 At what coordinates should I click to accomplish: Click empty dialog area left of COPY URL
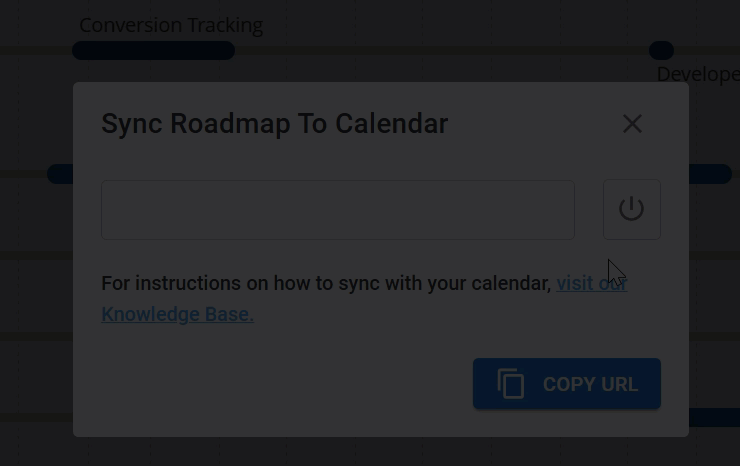coord(280,385)
